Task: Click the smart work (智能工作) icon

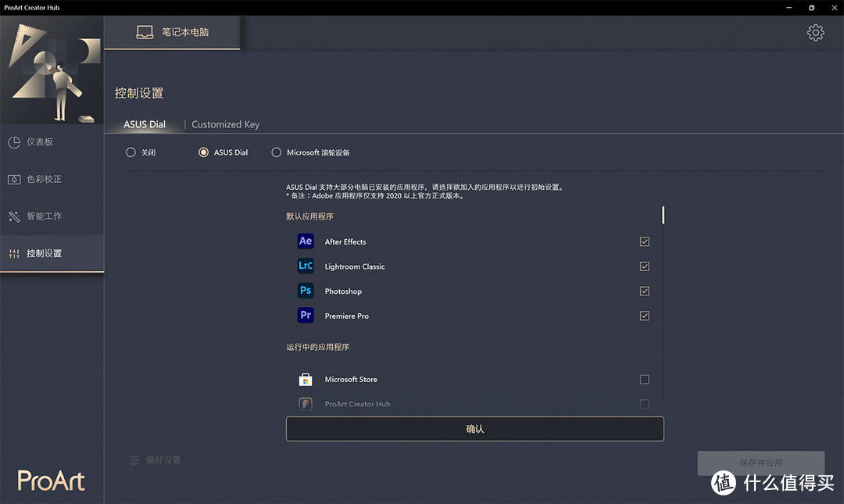Action: 14,216
